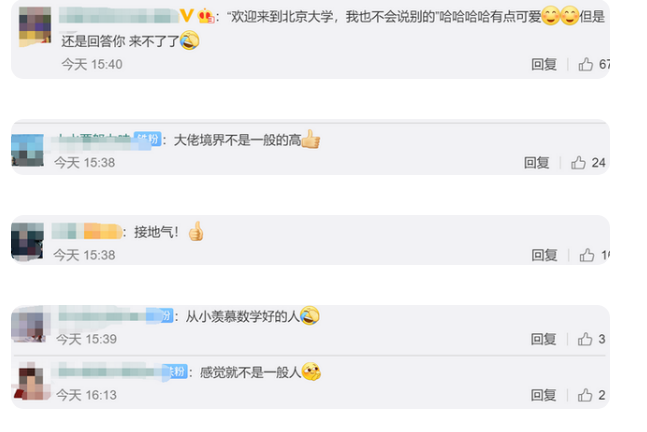The image size is (647, 432).
Task: Click the 今天 16:13 timestamp
Action: click(86, 395)
